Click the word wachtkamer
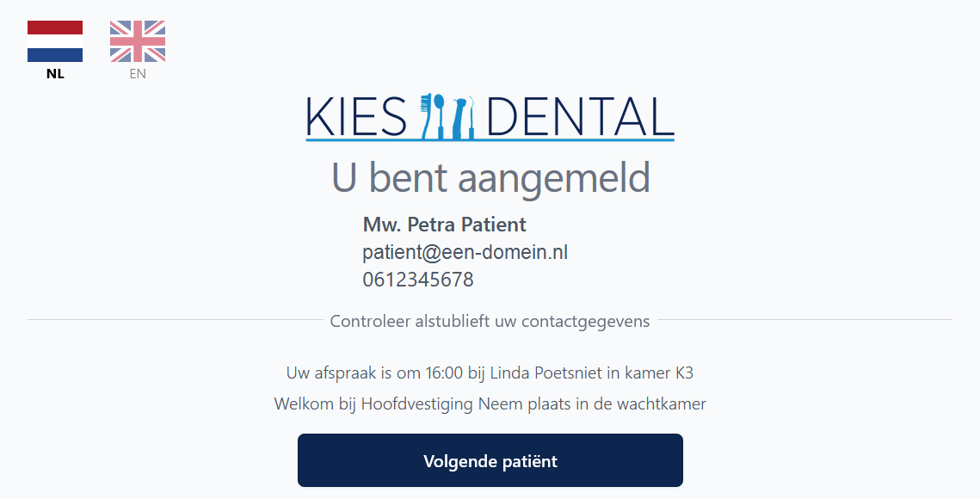 [x=661, y=404]
